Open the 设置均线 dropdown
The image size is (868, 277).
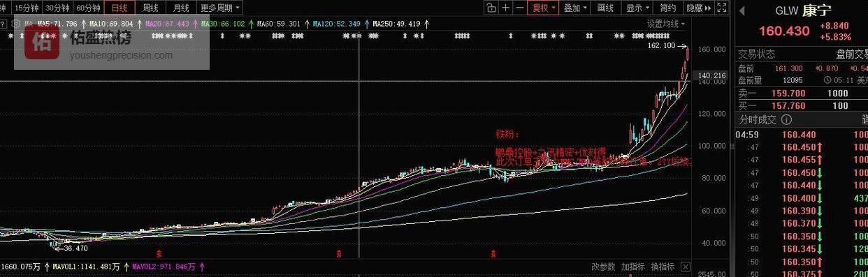click(x=666, y=23)
